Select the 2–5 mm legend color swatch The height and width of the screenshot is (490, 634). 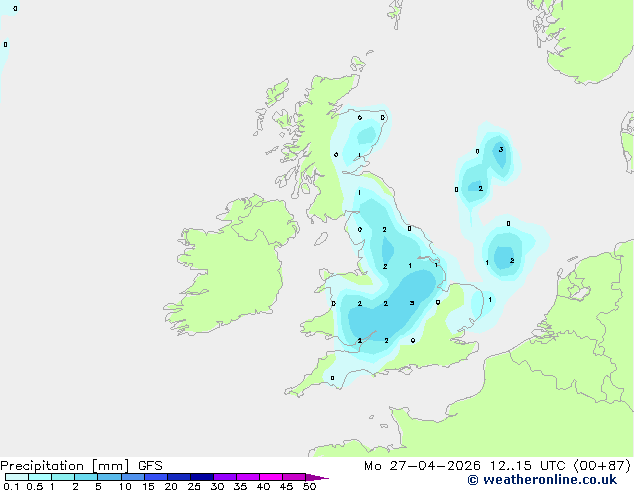tap(86, 477)
